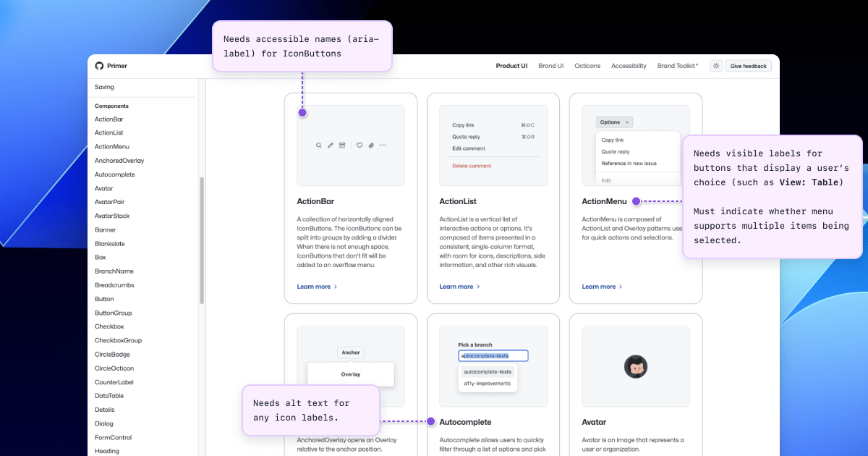Open the Avatar card heading

(594, 422)
